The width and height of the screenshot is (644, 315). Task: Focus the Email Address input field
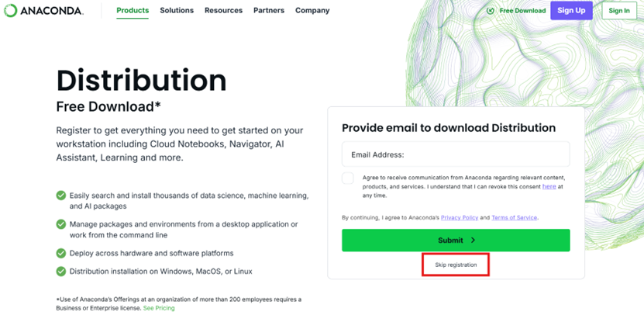click(456, 154)
